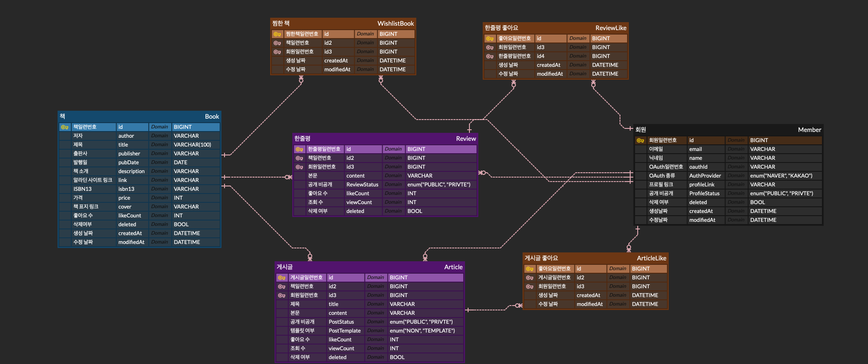Click the primary key icon in the Article table

tap(282, 278)
